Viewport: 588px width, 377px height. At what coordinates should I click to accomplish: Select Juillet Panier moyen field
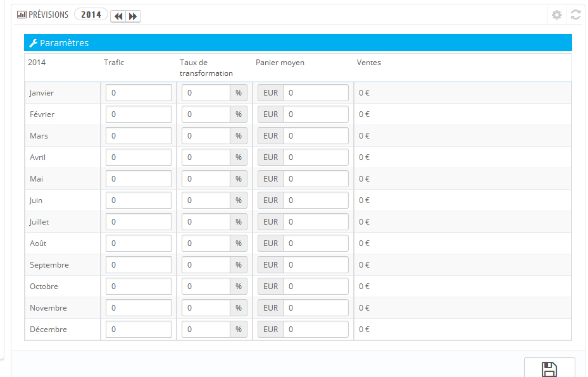click(316, 222)
